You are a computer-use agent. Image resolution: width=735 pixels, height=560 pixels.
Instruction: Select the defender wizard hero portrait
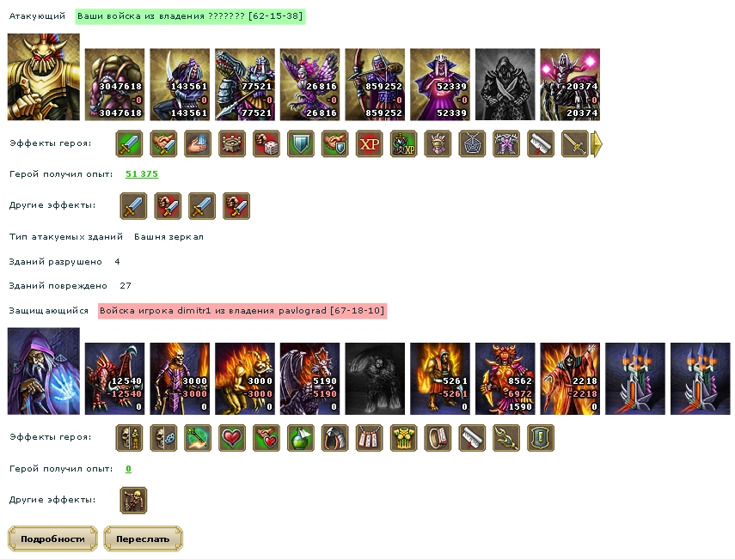click(x=44, y=371)
